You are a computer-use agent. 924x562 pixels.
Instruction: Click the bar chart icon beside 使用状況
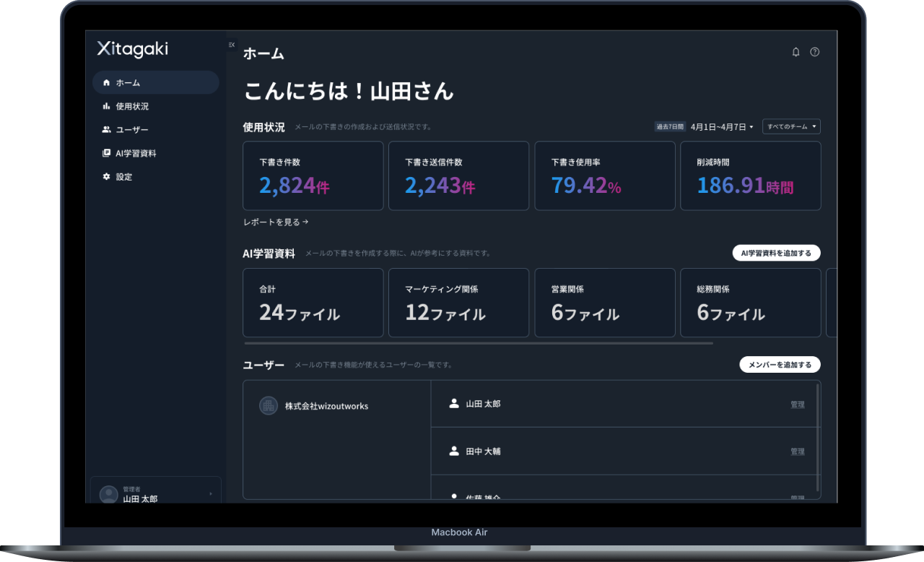click(x=106, y=106)
